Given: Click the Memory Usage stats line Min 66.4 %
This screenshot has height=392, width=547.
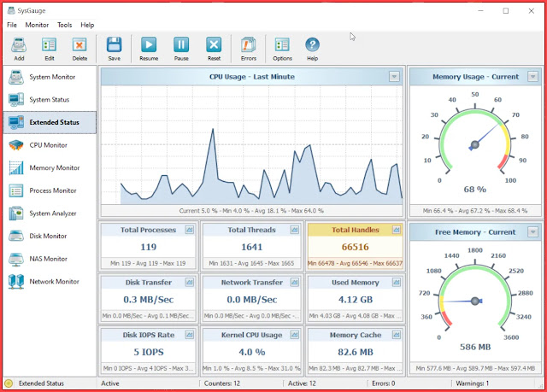Looking at the screenshot, I should click(x=475, y=211).
